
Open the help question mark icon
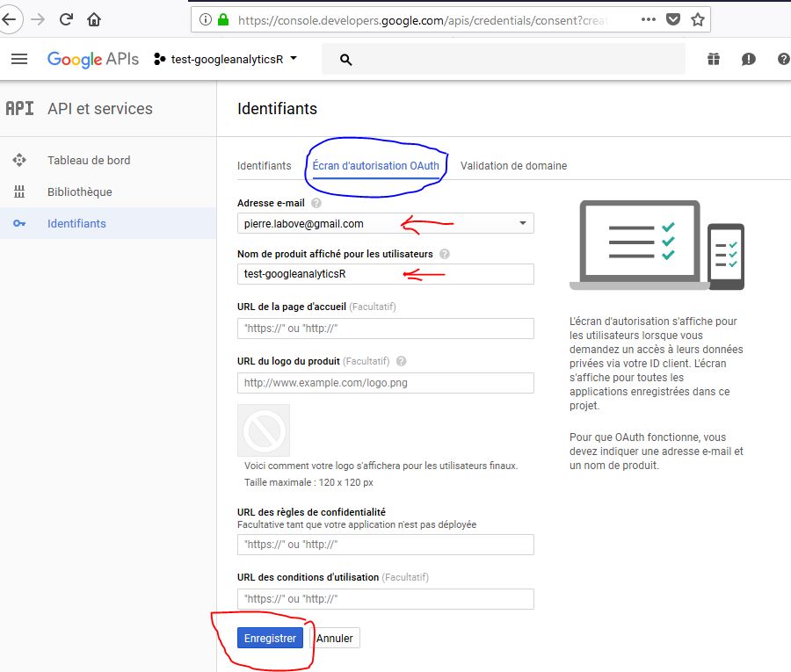click(x=783, y=59)
